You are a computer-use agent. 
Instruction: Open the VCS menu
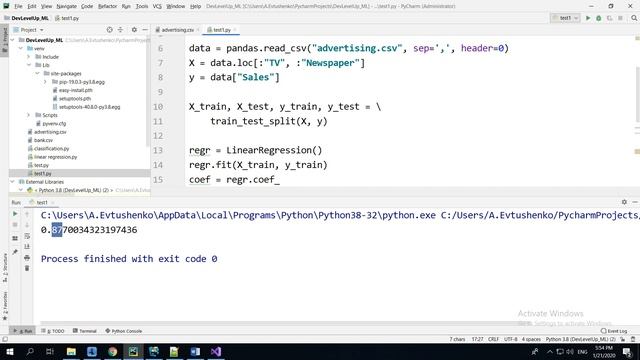[157, 6]
